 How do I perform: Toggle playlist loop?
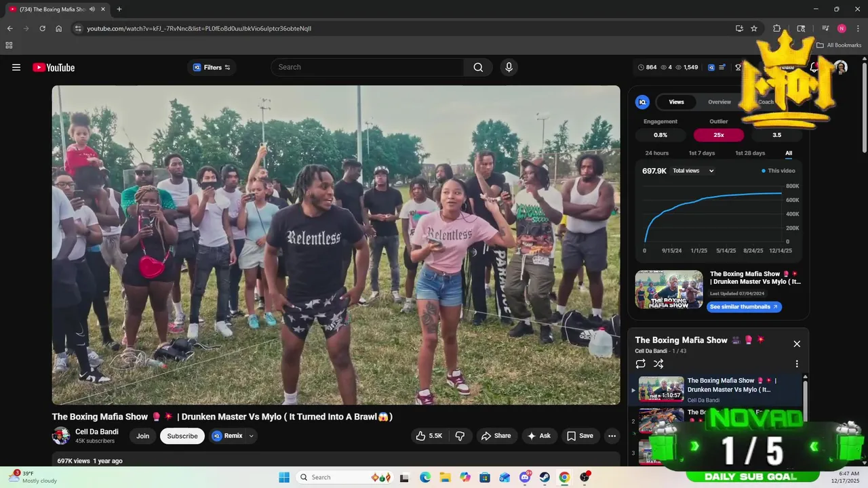point(640,364)
